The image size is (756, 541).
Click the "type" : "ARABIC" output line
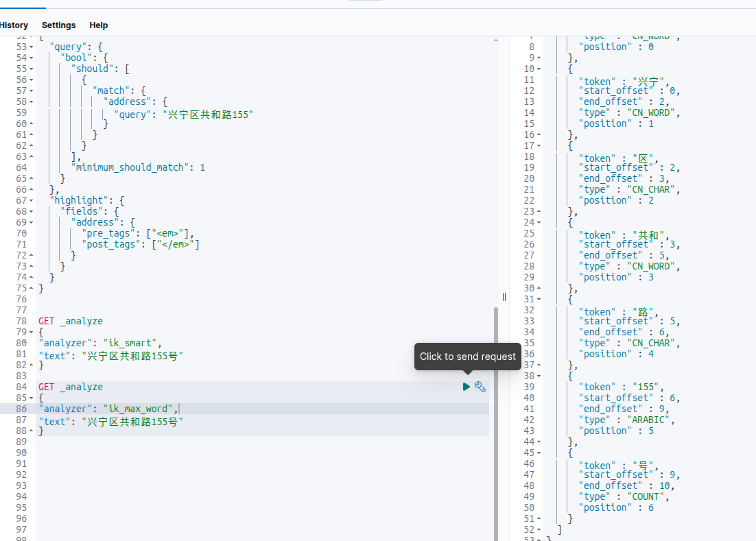click(627, 420)
